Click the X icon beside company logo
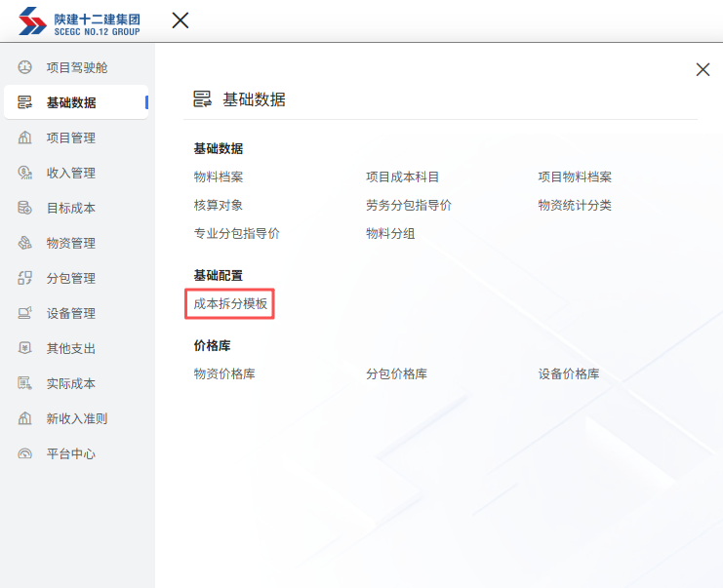This screenshot has width=723, height=588. tap(181, 20)
